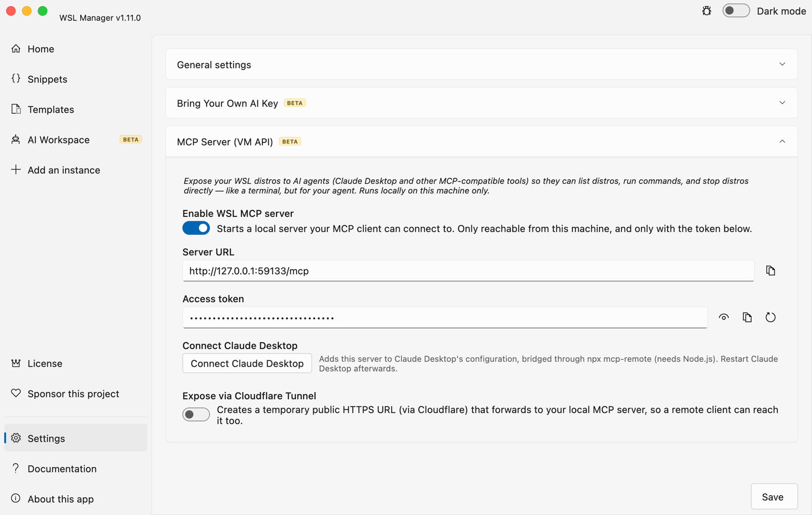Disable the WSL MCP server switch
The height and width of the screenshot is (515, 812).
click(196, 228)
